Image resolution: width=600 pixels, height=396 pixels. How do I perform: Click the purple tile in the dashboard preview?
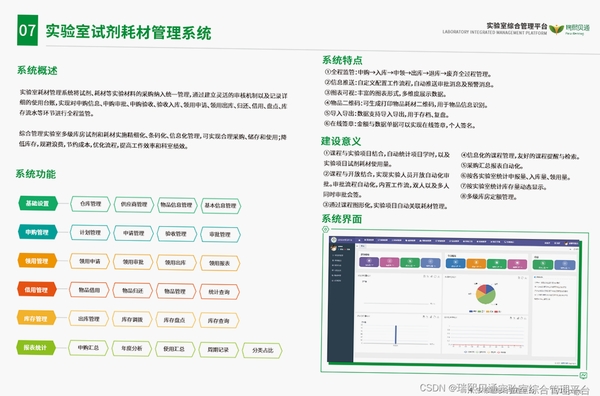click(x=369, y=262)
